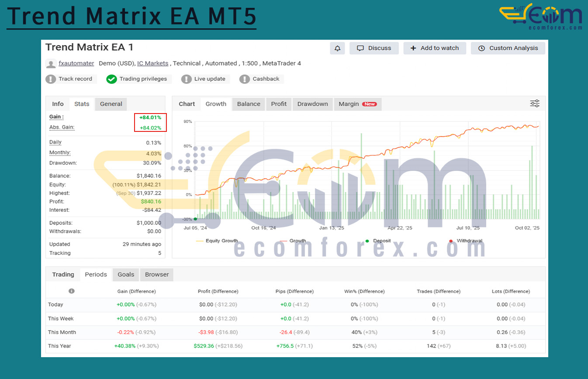Click the notification bell icon
The height and width of the screenshot is (379, 588).
click(337, 48)
